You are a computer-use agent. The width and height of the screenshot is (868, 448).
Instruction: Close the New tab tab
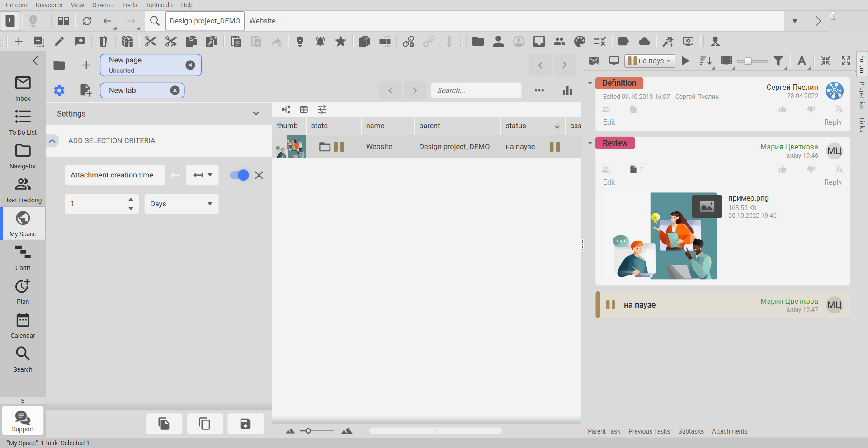175,90
